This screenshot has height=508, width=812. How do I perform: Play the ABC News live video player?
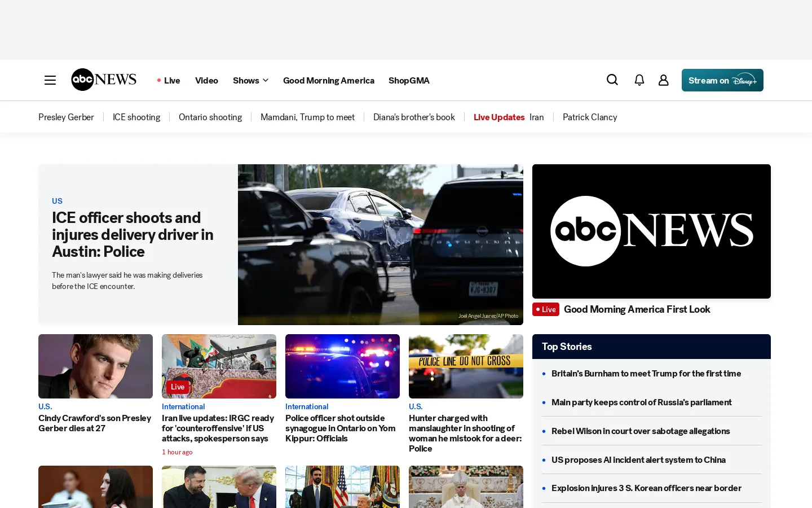[651, 231]
